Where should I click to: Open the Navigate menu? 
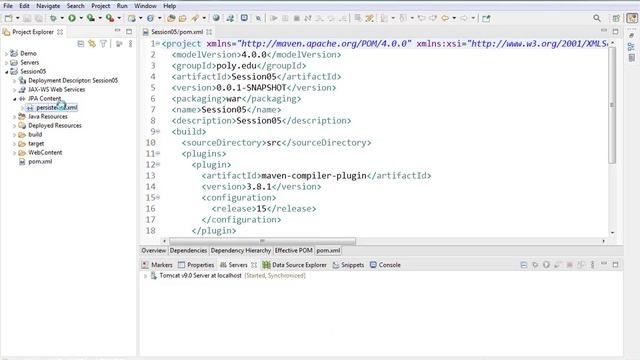pos(48,6)
